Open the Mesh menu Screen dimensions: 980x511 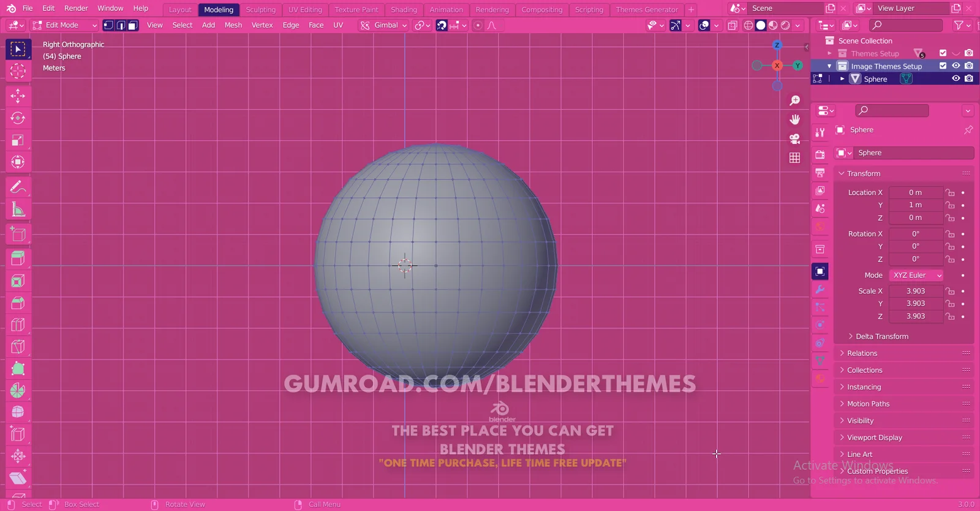pyautogui.click(x=233, y=25)
